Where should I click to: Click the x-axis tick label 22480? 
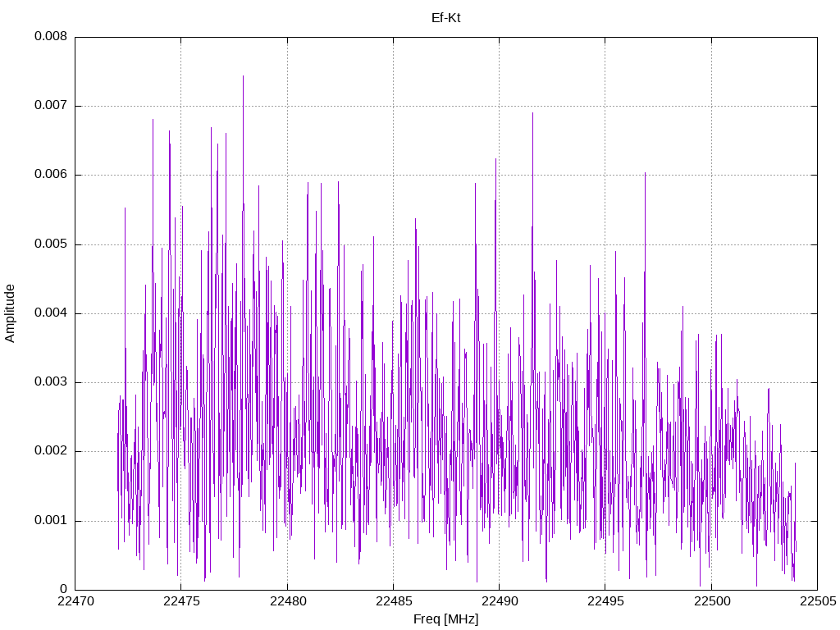[288, 601]
